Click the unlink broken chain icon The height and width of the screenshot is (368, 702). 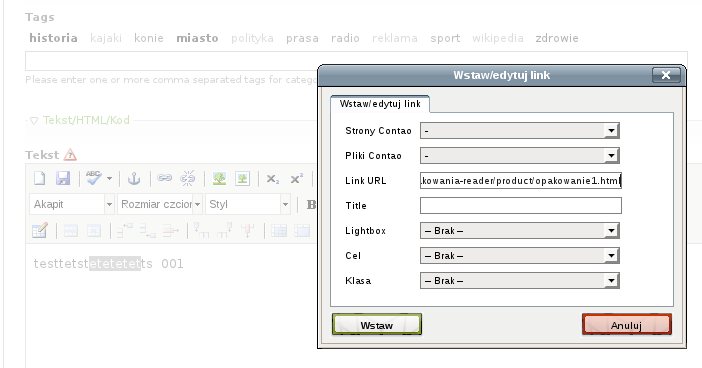(x=188, y=178)
